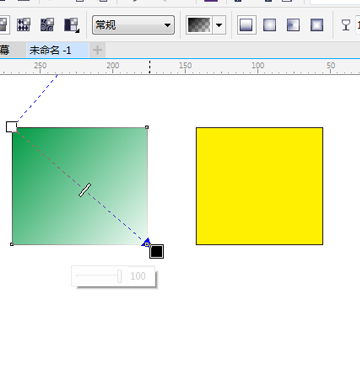Screen dimensions: 360x380
Task: Choose conical fountain transparency type
Action: click(x=293, y=25)
